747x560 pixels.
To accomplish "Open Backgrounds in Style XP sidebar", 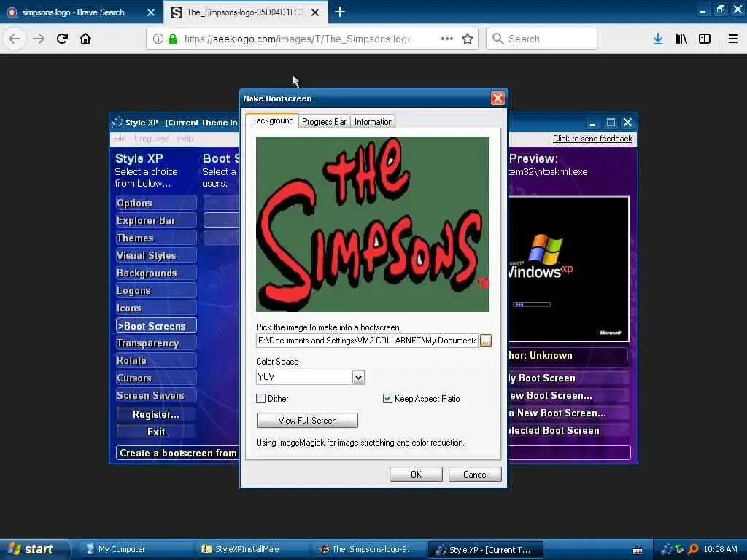I will [x=156, y=273].
